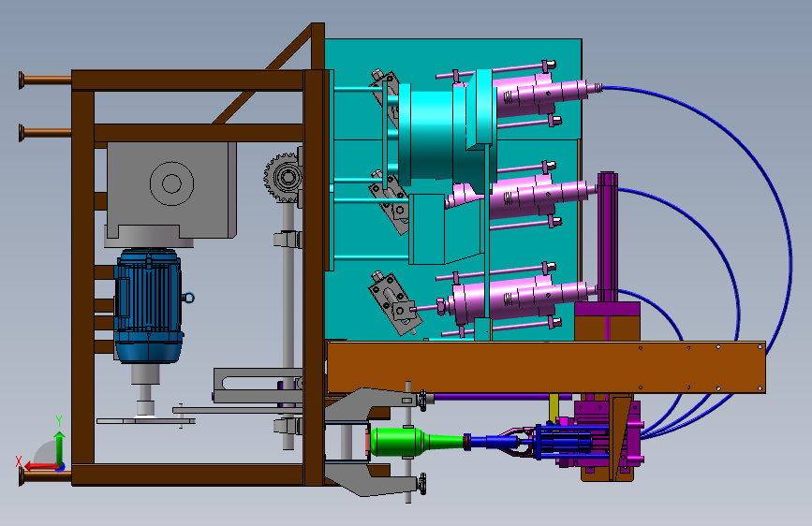Select the blue electric motor
The width and height of the screenshot is (812, 526).
pos(149,305)
